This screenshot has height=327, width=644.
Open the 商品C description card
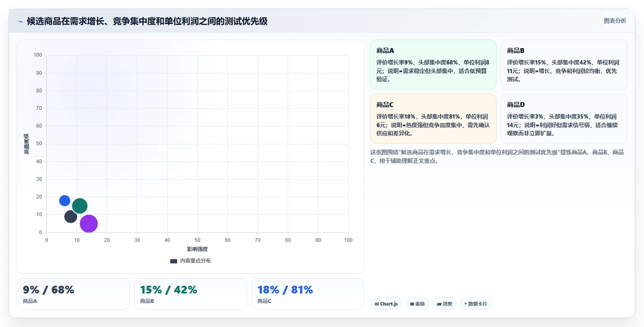(433, 119)
